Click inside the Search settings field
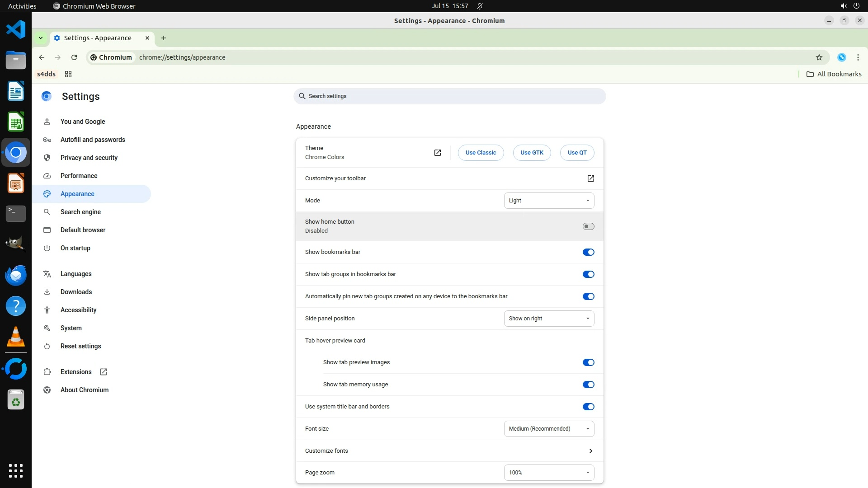 point(449,96)
